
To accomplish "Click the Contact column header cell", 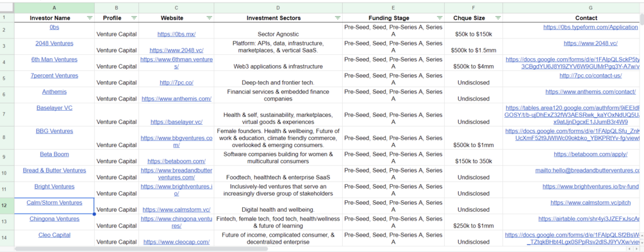I will click(572, 18).
